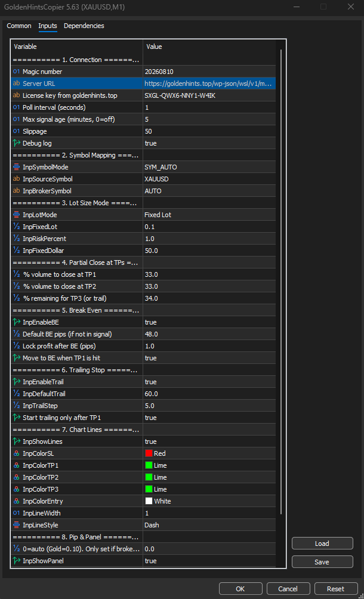Click the lime InpColorTP2 swatch
The height and width of the screenshot is (599, 364).
pos(149,477)
